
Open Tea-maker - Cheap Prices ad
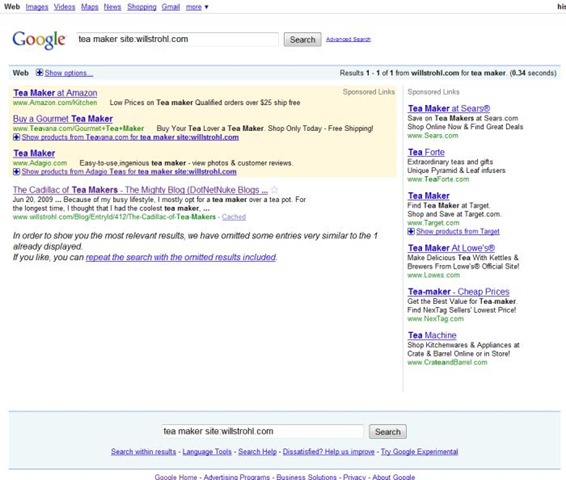pos(458,292)
